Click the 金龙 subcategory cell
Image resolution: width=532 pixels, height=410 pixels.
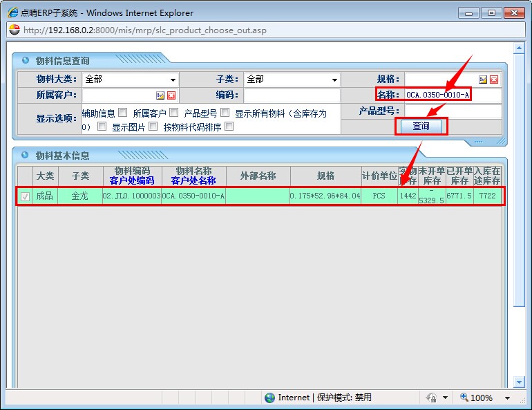coord(80,196)
